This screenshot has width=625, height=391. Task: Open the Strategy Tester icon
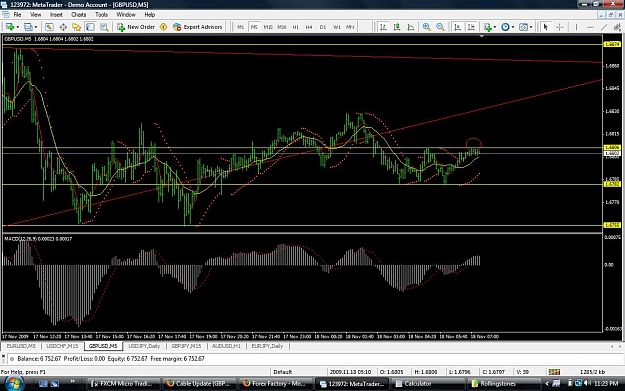(x=104, y=27)
